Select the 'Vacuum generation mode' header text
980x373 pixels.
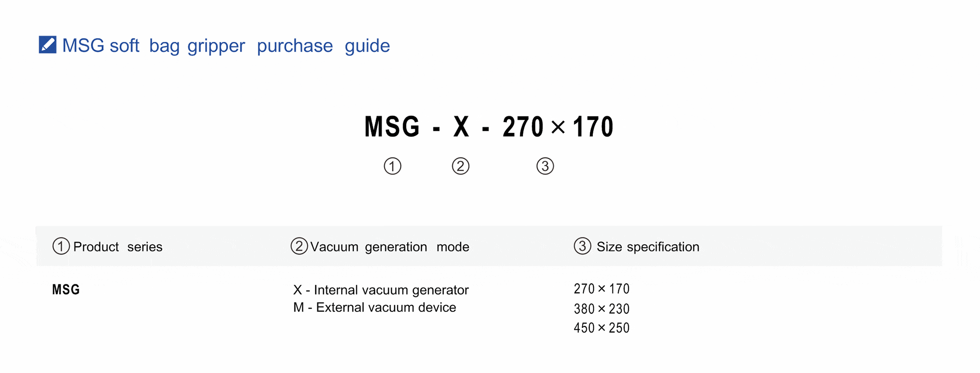coord(389,247)
